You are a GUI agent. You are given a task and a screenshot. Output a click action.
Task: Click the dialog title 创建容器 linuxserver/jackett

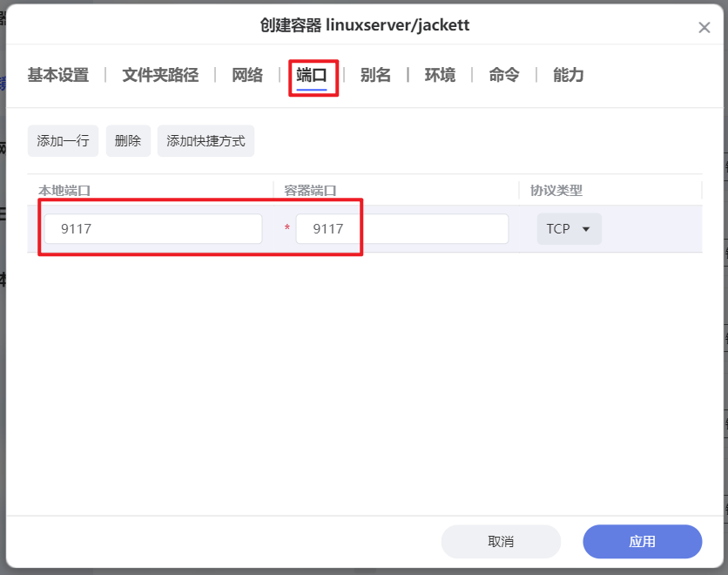click(365, 25)
